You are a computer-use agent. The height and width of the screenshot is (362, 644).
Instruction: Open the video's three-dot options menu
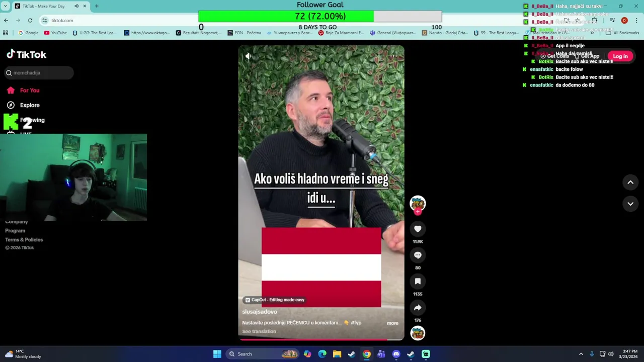pyautogui.click(x=394, y=56)
